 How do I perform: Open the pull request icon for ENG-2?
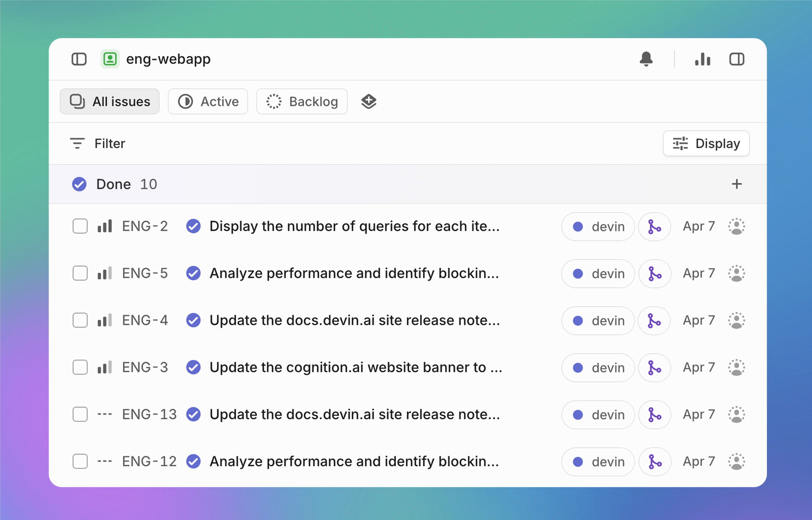[654, 227]
